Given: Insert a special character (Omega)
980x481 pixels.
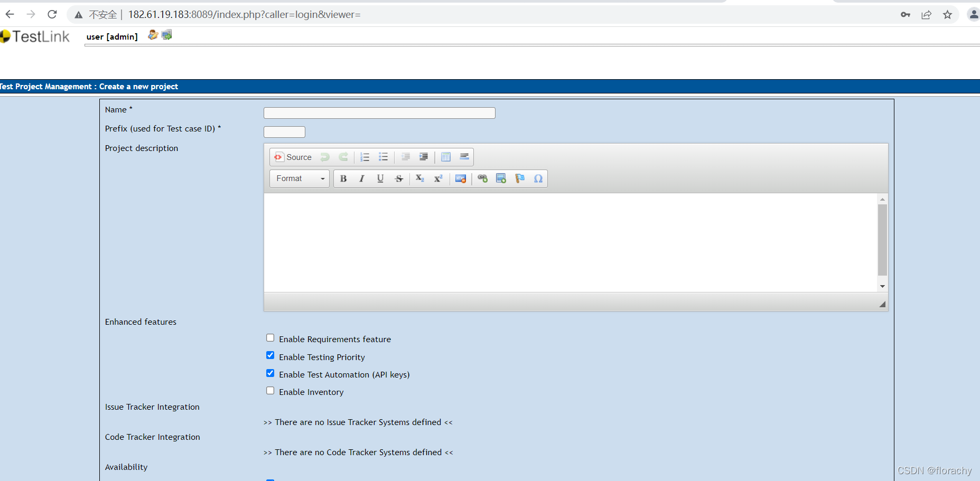Looking at the screenshot, I should pyautogui.click(x=538, y=179).
